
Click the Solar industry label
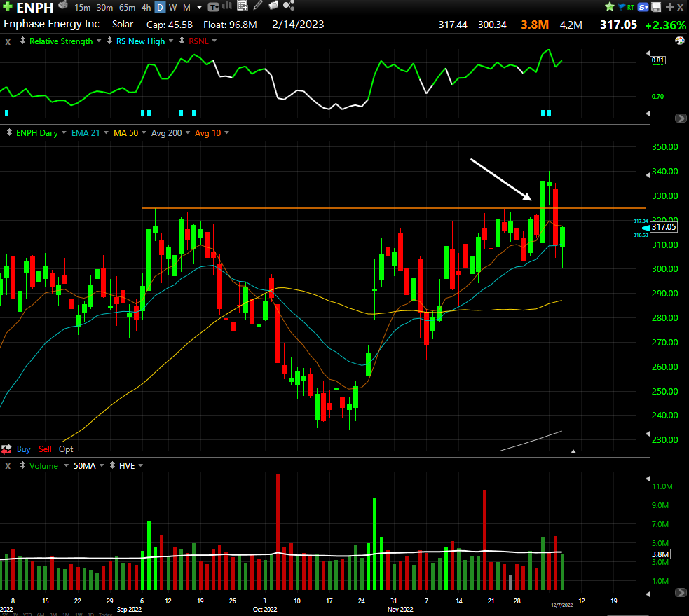pyautogui.click(x=122, y=24)
